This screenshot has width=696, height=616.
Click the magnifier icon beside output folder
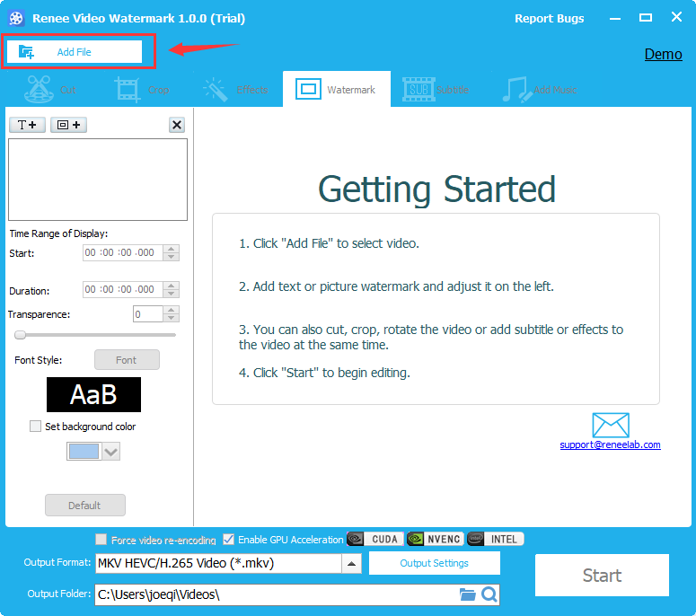tap(489, 594)
